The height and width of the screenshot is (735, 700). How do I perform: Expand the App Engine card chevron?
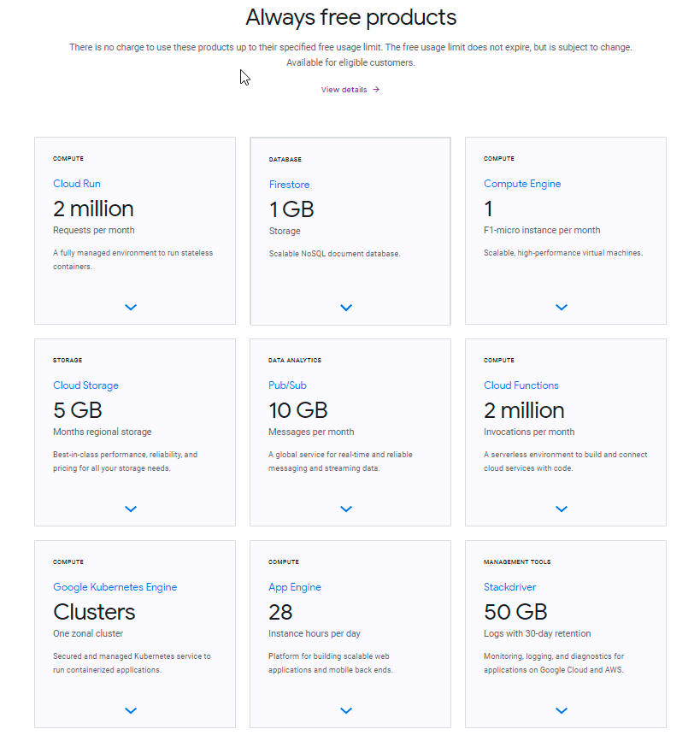click(x=346, y=710)
